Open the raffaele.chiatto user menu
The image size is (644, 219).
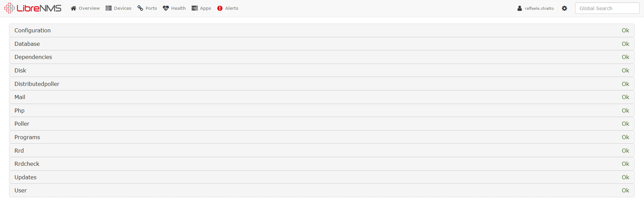(x=535, y=8)
